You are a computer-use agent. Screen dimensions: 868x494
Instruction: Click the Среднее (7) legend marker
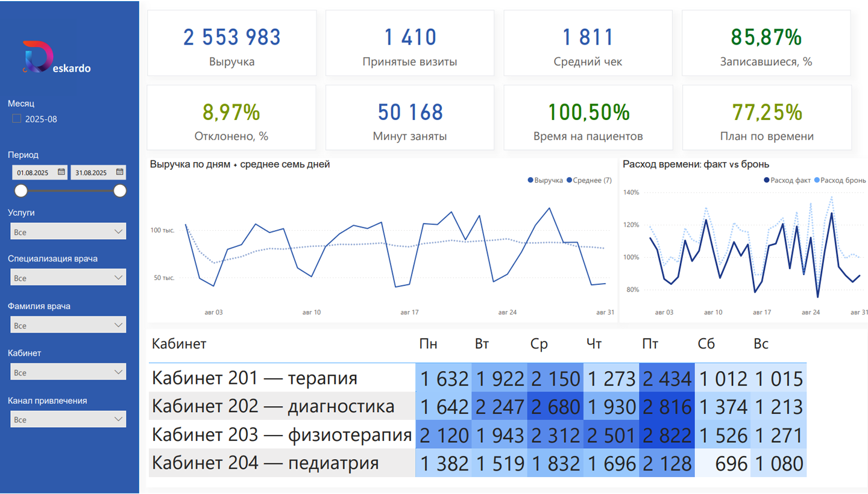[x=569, y=180]
